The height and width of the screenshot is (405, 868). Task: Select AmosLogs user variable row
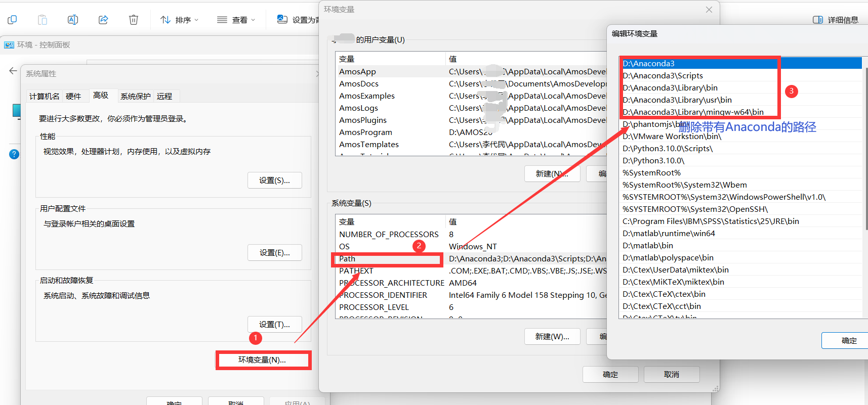[x=471, y=108]
